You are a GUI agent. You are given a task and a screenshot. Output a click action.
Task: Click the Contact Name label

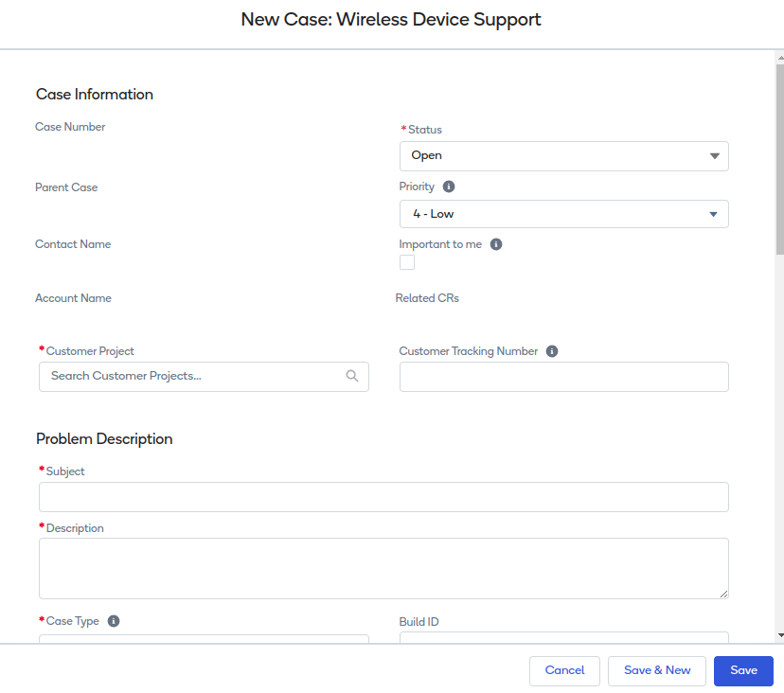tap(73, 244)
